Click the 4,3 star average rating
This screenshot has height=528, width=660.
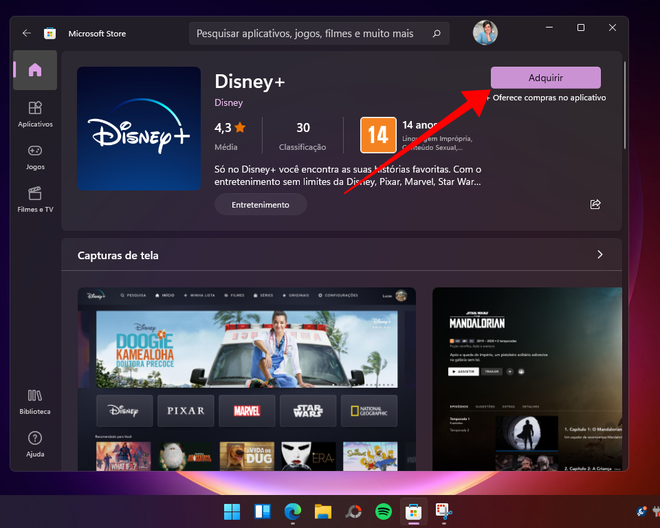click(x=230, y=128)
